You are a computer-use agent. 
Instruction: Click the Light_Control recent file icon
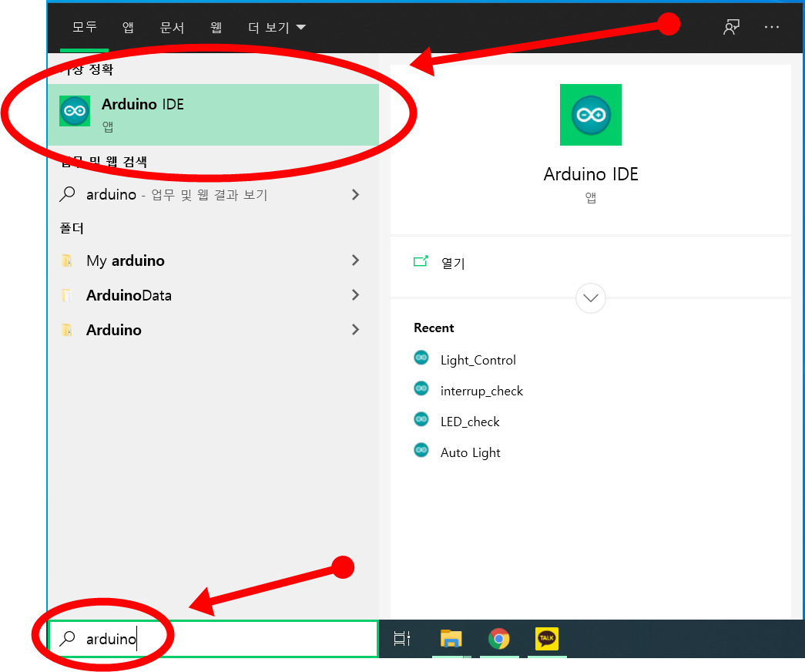click(421, 358)
